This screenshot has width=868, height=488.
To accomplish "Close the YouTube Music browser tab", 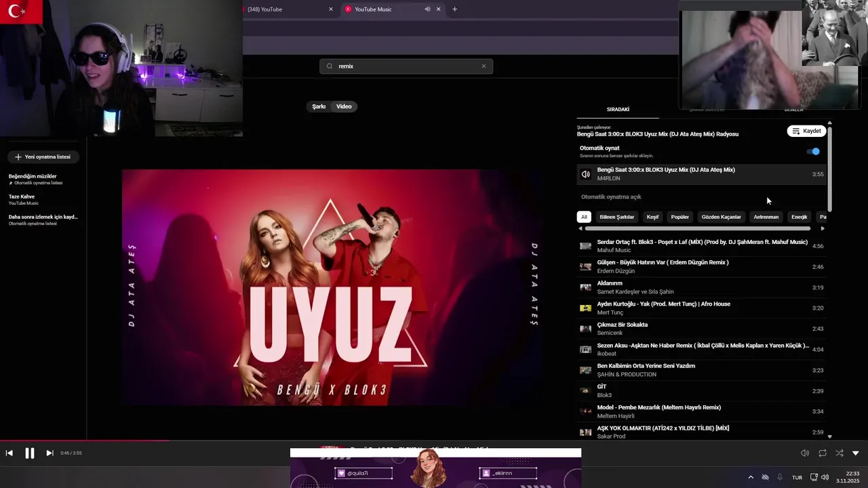I will click(x=438, y=9).
